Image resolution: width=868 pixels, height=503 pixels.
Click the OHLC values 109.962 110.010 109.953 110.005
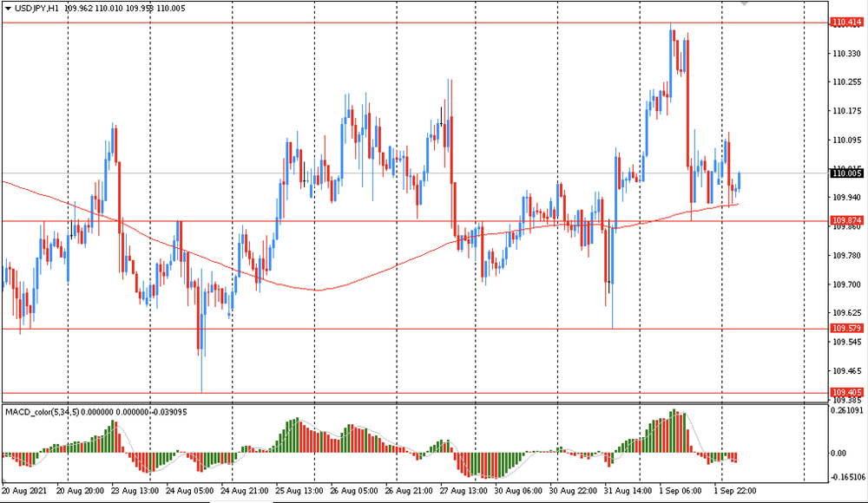125,9
